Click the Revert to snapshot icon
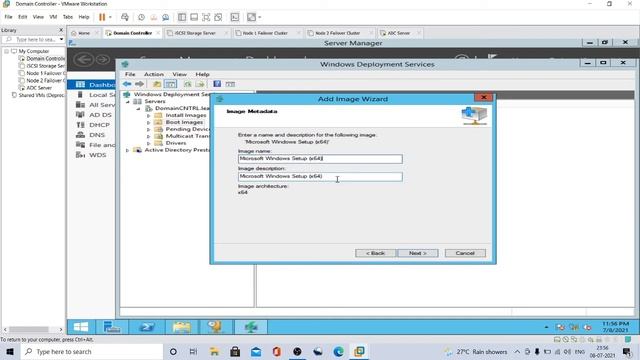This screenshot has height=360, width=640. tap(153, 17)
